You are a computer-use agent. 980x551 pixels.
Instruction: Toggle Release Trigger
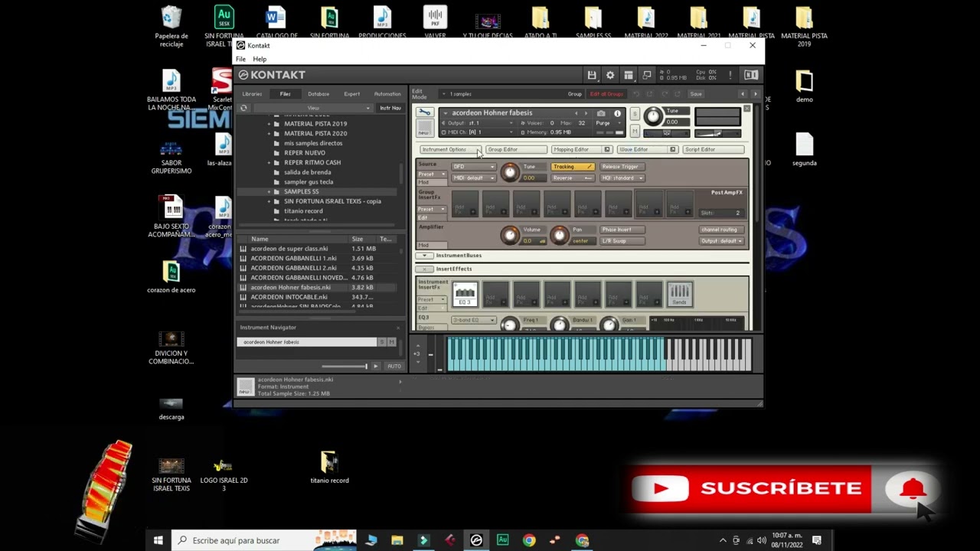622,167
